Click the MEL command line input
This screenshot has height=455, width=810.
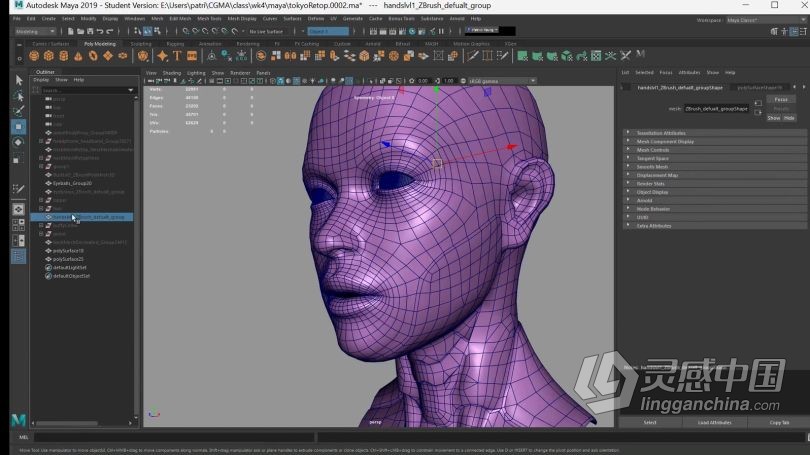(175, 437)
